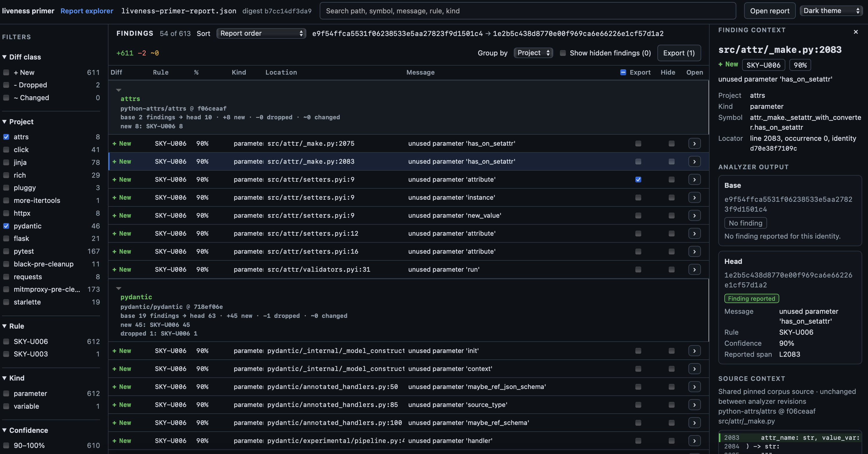The width and height of the screenshot is (868, 454).
Task: Click the Open report button
Action: [770, 11]
